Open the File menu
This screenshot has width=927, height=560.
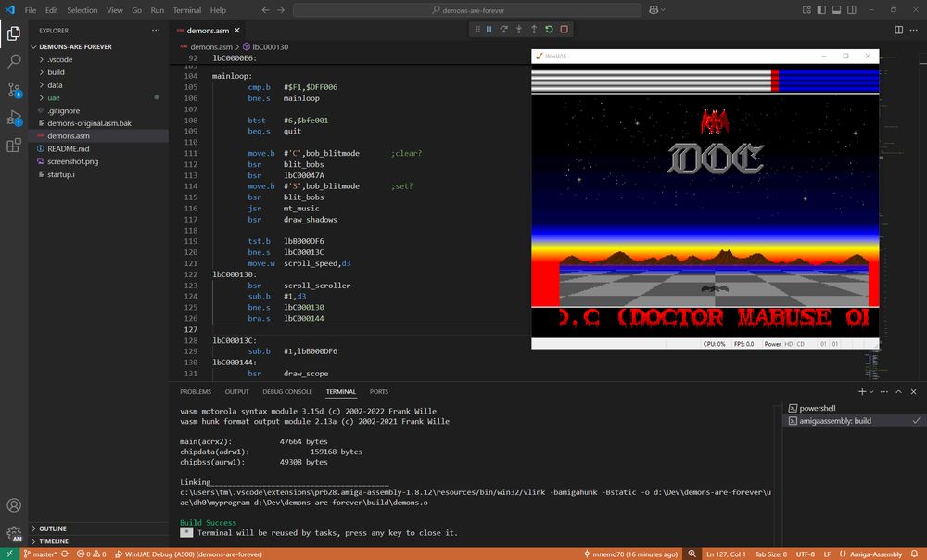[31, 10]
